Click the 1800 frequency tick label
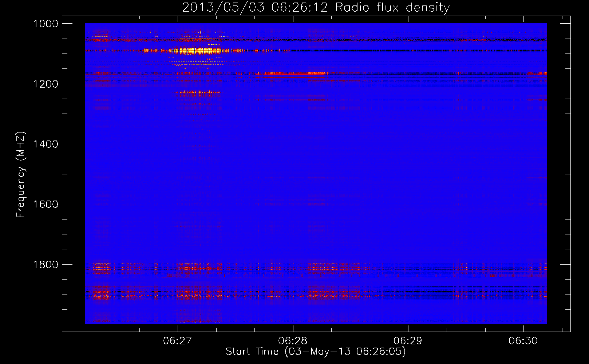The height and width of the screenshot is (364, 589). tap(46, 265)
